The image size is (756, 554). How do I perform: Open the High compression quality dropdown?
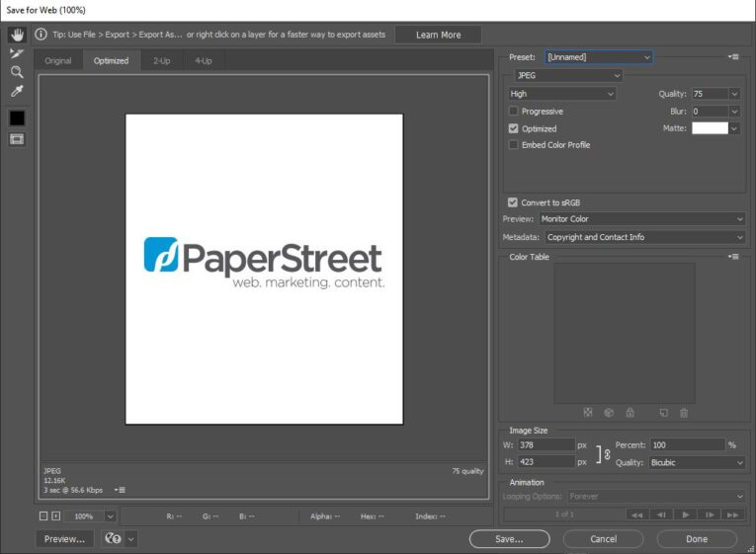[562, 94]
